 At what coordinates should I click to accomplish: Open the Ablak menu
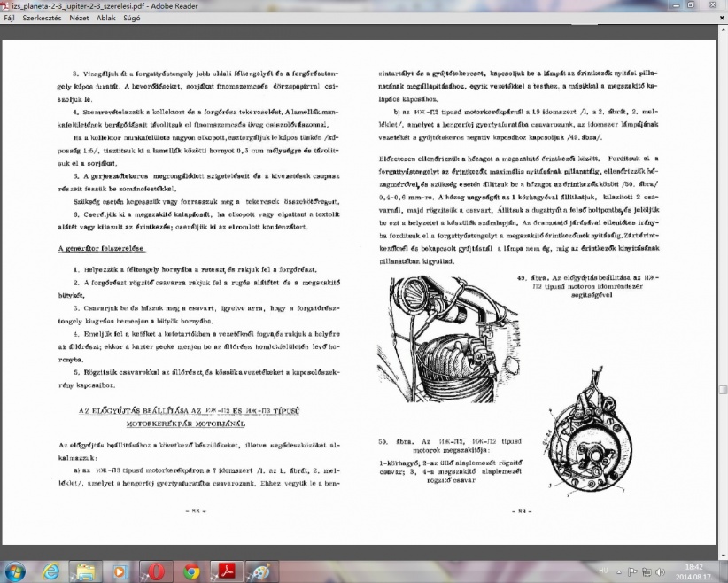(x=105, y=18)
